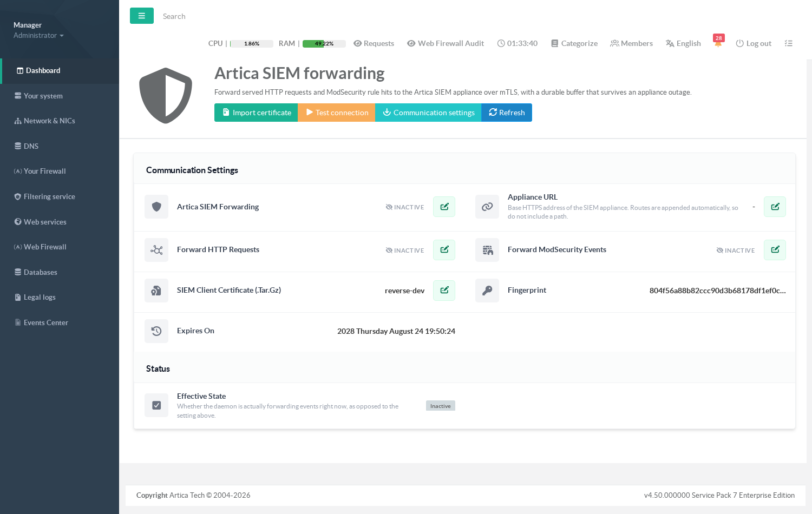The image size is (812, 514).
Task: Click the history clock icon beside Expires On
Action: tap(156, 331)
